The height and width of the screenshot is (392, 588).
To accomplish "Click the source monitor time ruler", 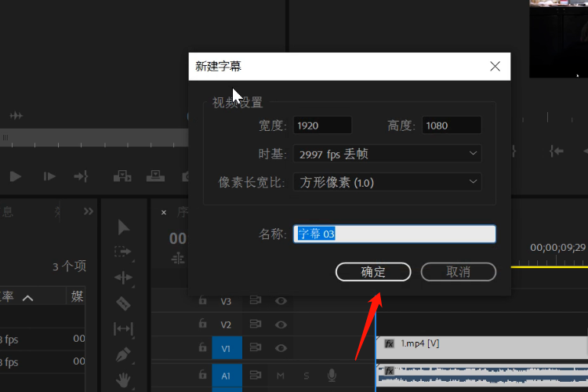I will click(x=94, y=138).
